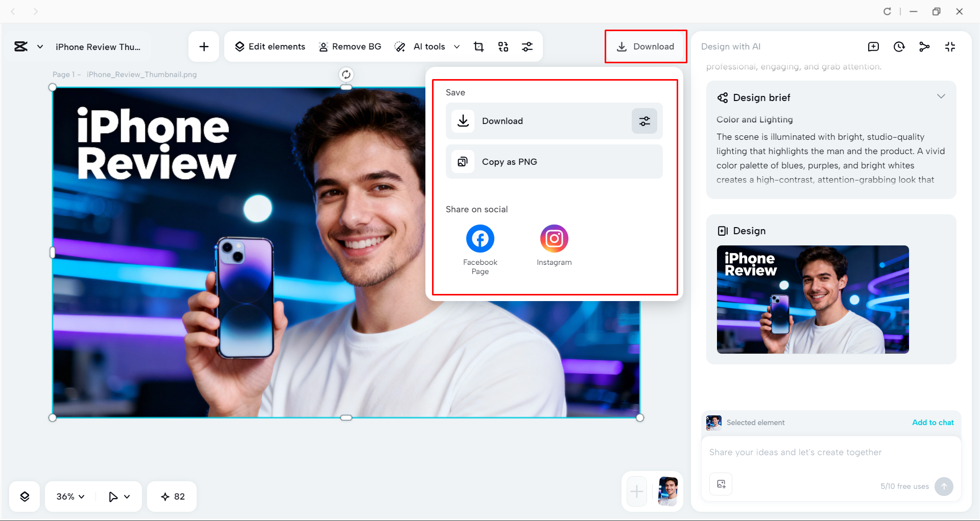Expand the AI tools dropdown arrow
This screenshot has width=980, height=521.
(x=457, y=47)
